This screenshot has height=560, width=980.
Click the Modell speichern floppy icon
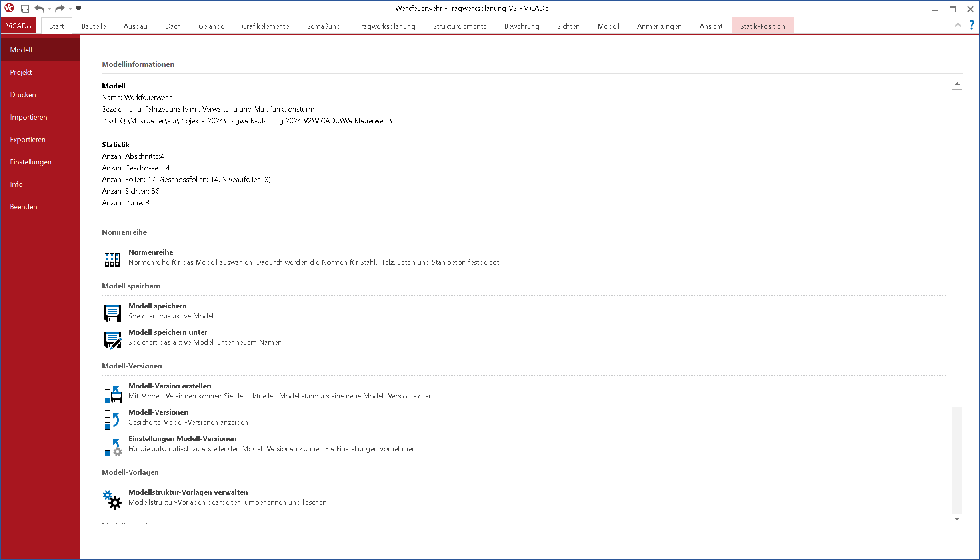tap(112, 313)
